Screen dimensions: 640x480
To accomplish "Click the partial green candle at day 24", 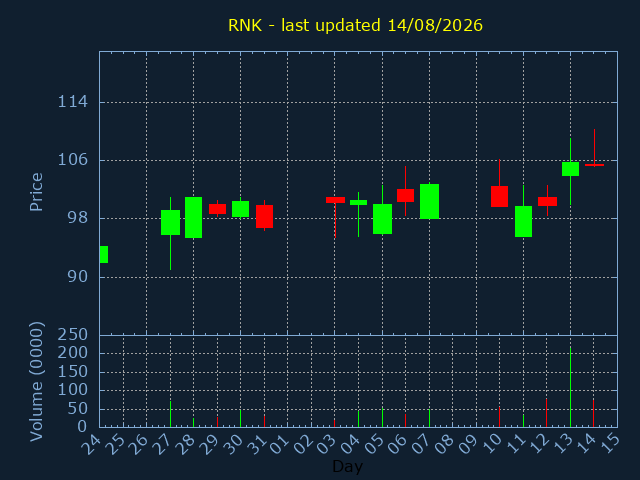I will [x=104, y=254].
